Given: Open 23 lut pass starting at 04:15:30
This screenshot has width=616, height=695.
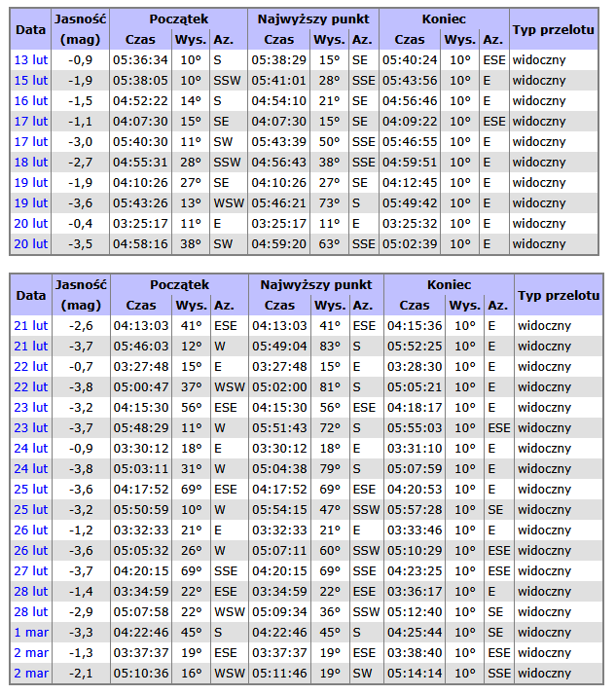Looking at the screenshot, I should click(30, 407).
